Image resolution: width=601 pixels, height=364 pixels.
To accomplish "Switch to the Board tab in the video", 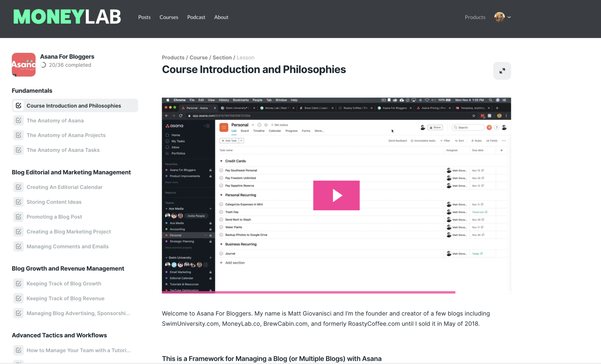I will [x=244, y=131].
